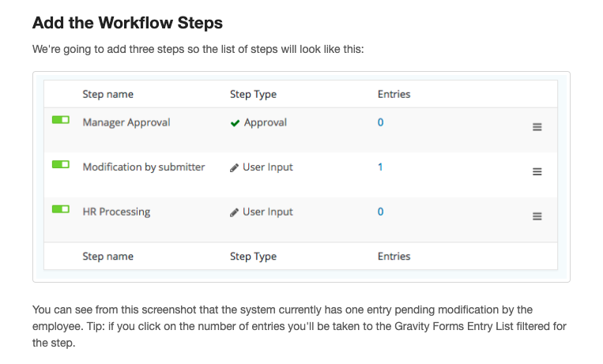
Task: Click the top Step Type column header
Action: click(x=253, y=94)
